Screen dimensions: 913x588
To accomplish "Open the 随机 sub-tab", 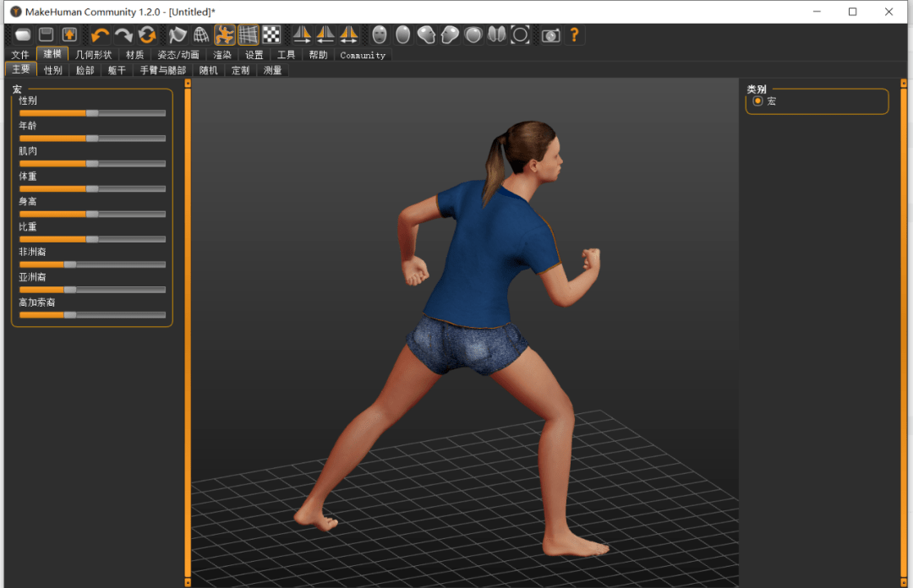I will 208,70.
